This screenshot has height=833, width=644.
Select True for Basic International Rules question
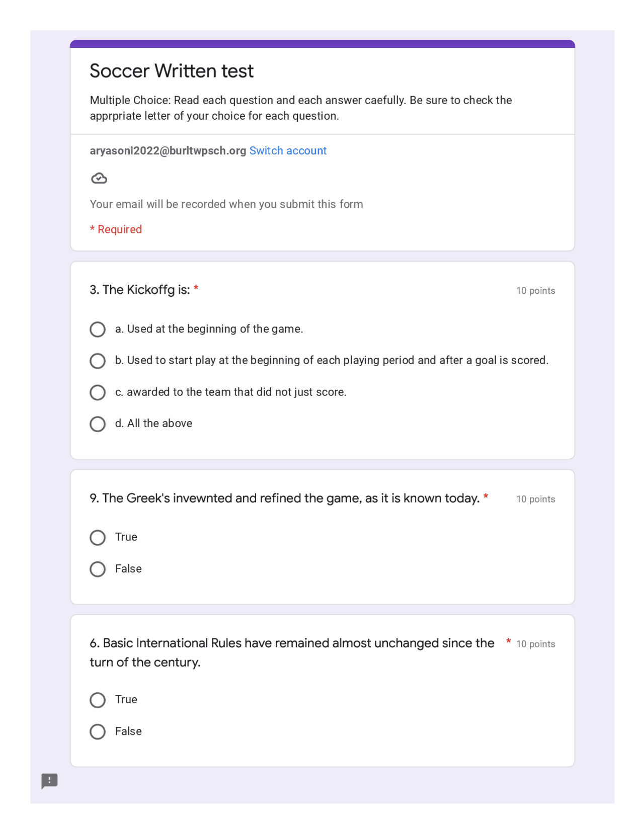(98, 700)
